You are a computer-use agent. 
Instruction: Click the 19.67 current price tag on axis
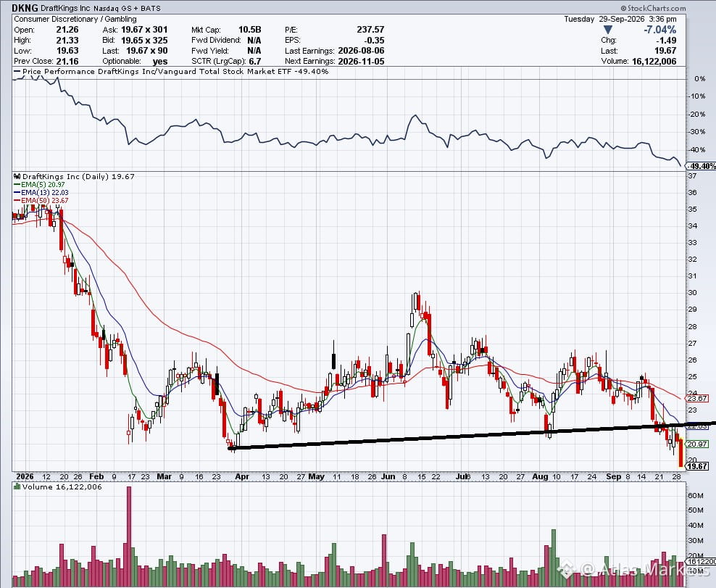click(697, 466)
